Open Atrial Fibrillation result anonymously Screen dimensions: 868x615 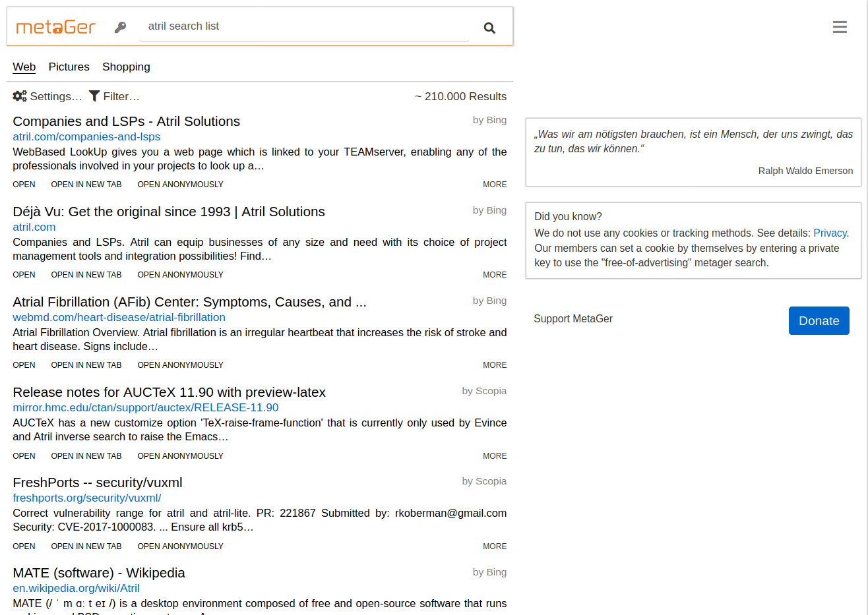point(180,365)
